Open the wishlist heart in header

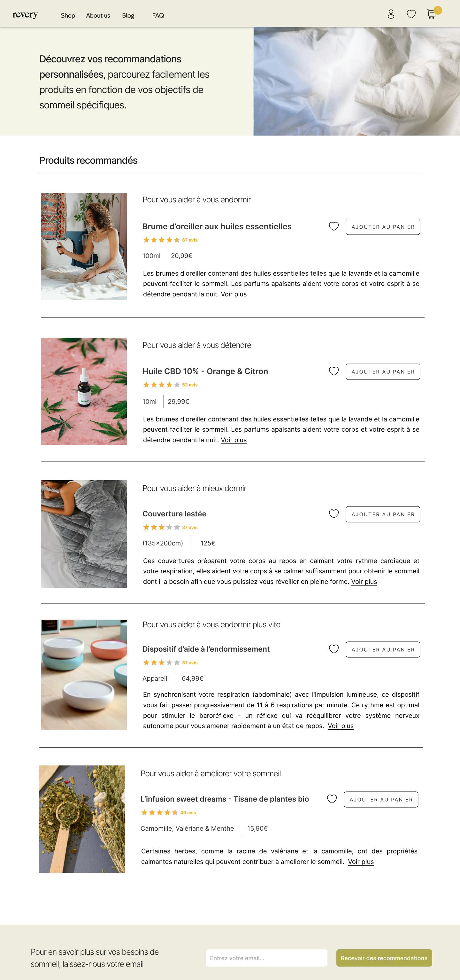click(x=411, y=14)
